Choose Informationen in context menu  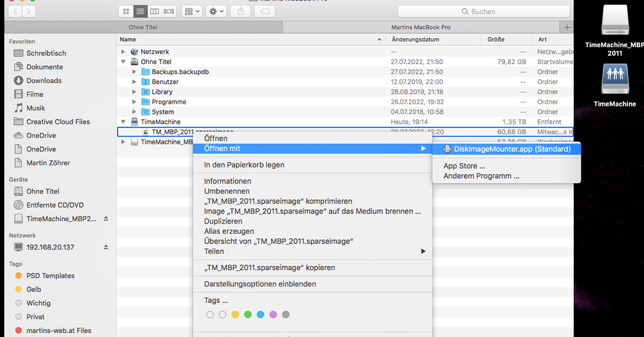pos(313,181)
